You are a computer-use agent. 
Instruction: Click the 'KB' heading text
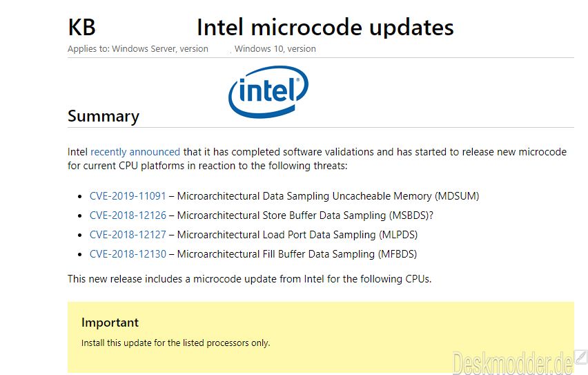pos(81,28)
